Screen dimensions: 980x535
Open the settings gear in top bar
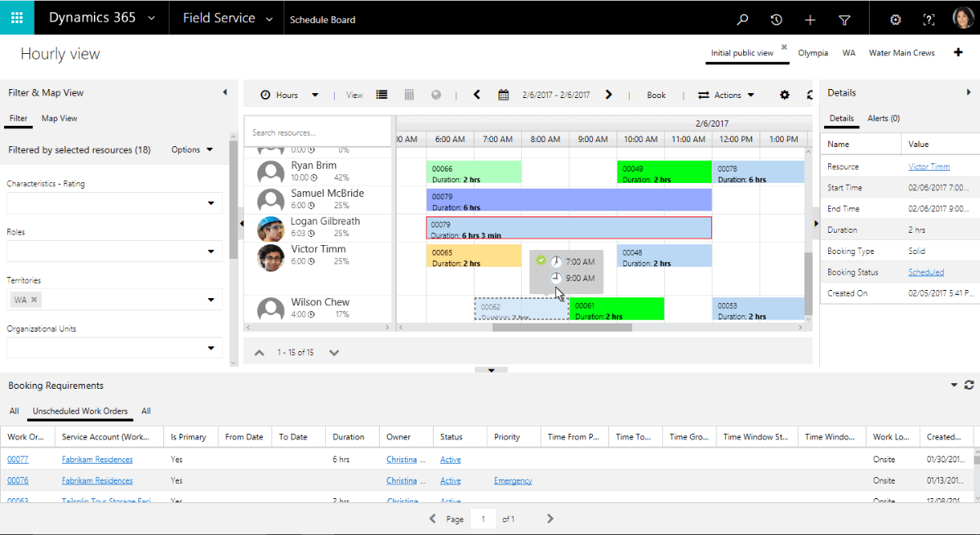click(x=895, y=20)
